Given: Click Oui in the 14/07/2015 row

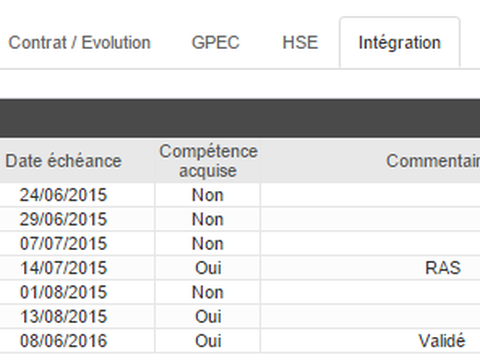Looking at the screenshot, I should coord(208,268).
